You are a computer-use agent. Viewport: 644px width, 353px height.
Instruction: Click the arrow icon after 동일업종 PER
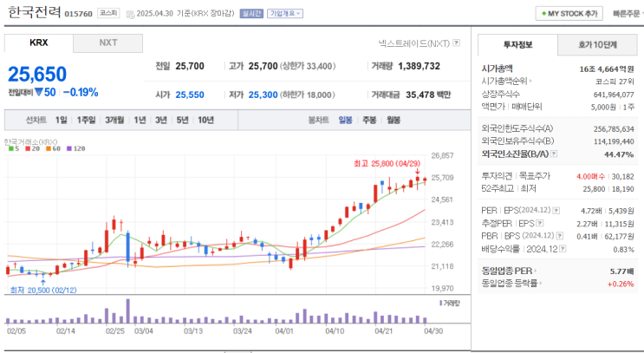coord(535,271)
